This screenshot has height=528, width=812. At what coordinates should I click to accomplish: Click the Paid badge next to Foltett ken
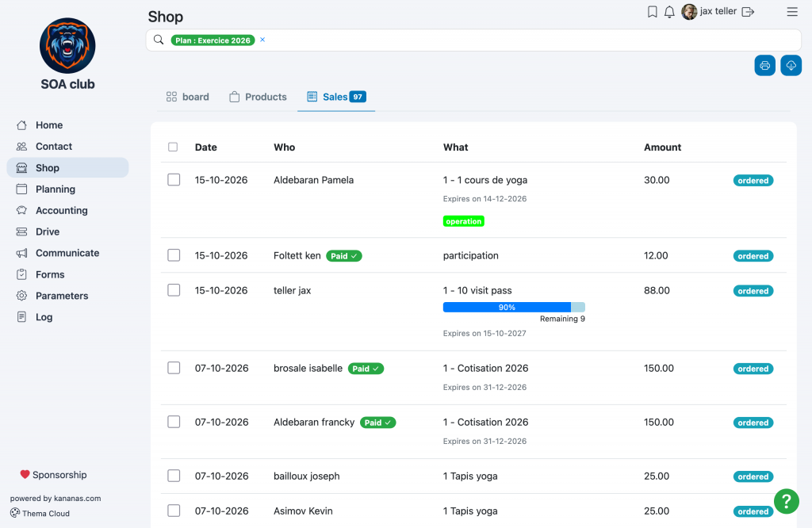point(344,256)
